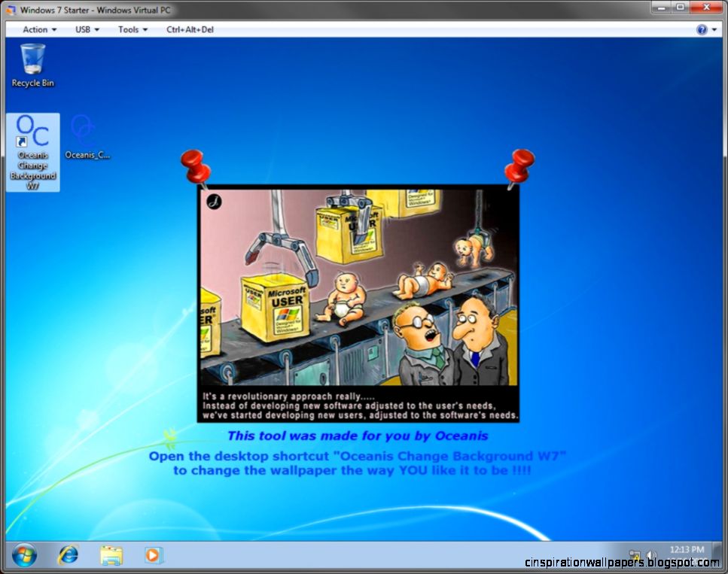Click the volume speaker icon in the tray
The height and width of the screenshot is (574, 728).
652,556
